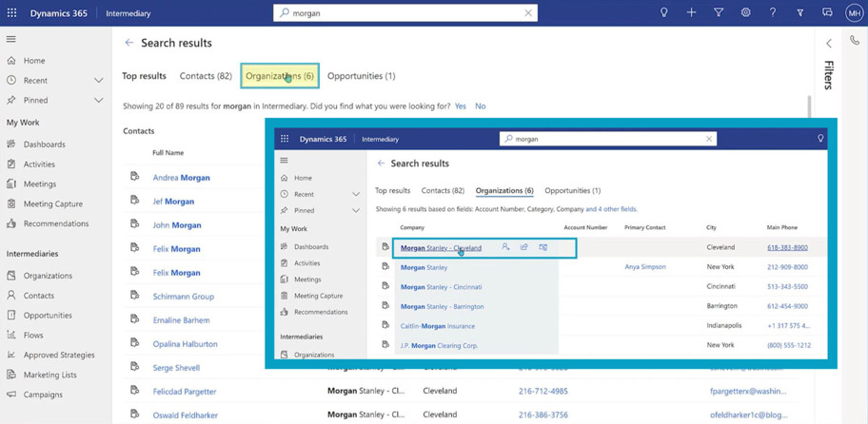Open Emaline Barhem contact link
This screenshot has height=424, width=868.
tap(181, 320)
